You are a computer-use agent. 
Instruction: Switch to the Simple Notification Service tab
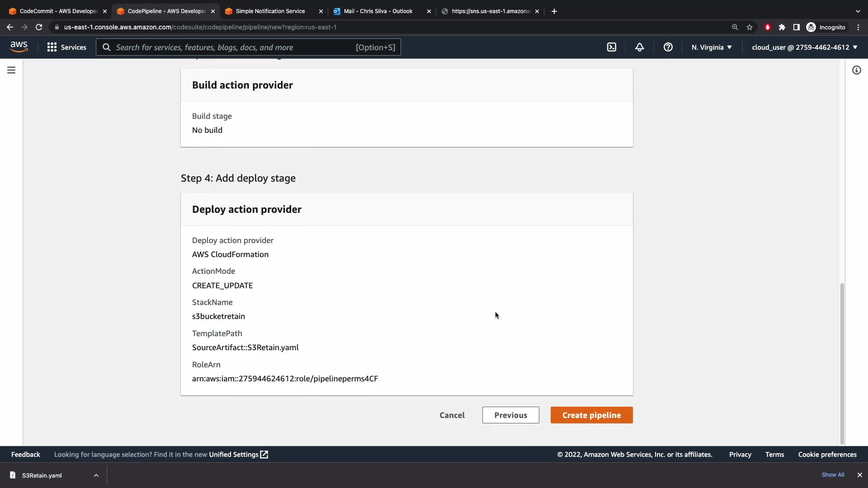[x=270, y=11]
